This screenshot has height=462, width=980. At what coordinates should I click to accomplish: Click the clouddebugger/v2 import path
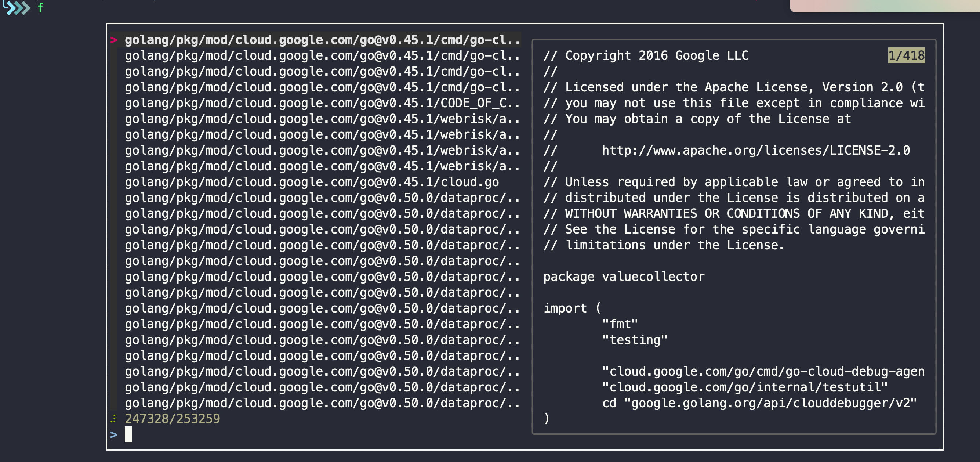[770, 403]
